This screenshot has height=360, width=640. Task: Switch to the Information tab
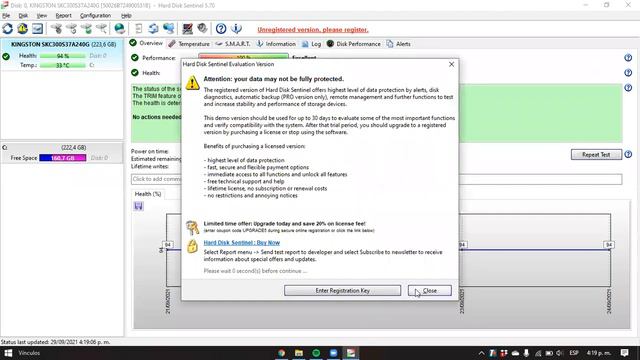[x=276, y=44]
